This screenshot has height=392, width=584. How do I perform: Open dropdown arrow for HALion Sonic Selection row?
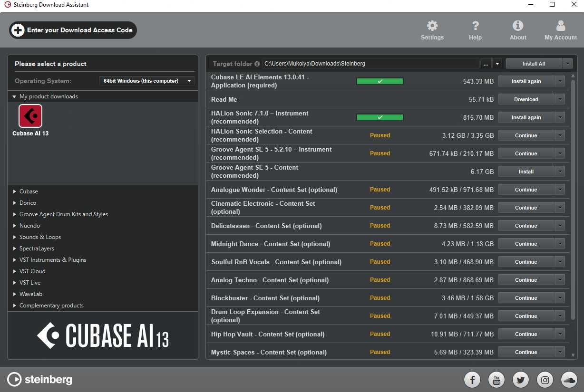tap(560, 135)
